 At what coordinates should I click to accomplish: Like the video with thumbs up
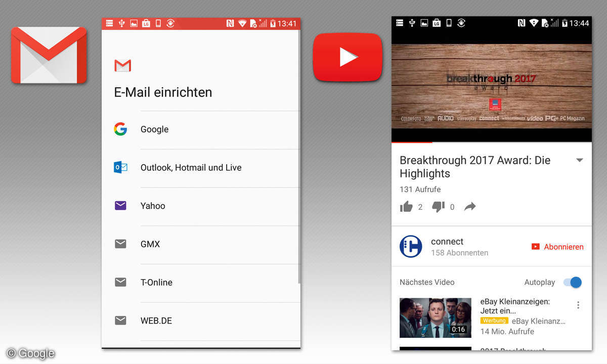click(x=406, y=206)
